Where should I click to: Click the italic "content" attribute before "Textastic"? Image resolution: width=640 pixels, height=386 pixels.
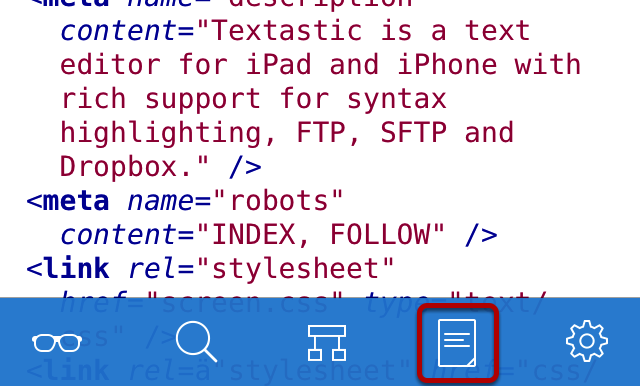coord(118,31)
